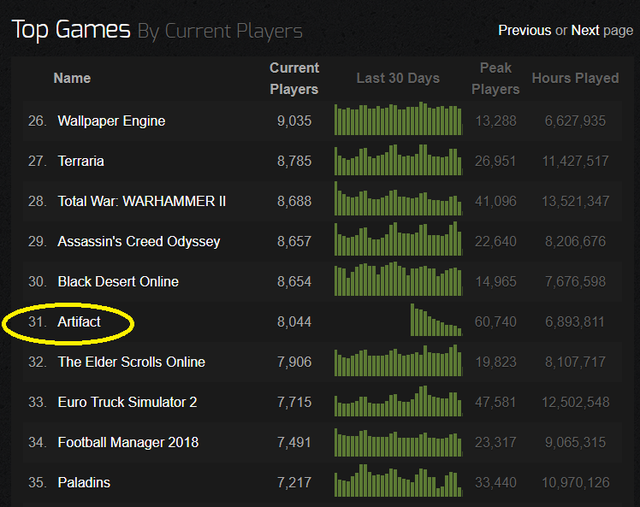The height and width of the screenshot is (507, 640).
Task: Select Euro Truck Simulator 2
Action: (x=127, y=402)
